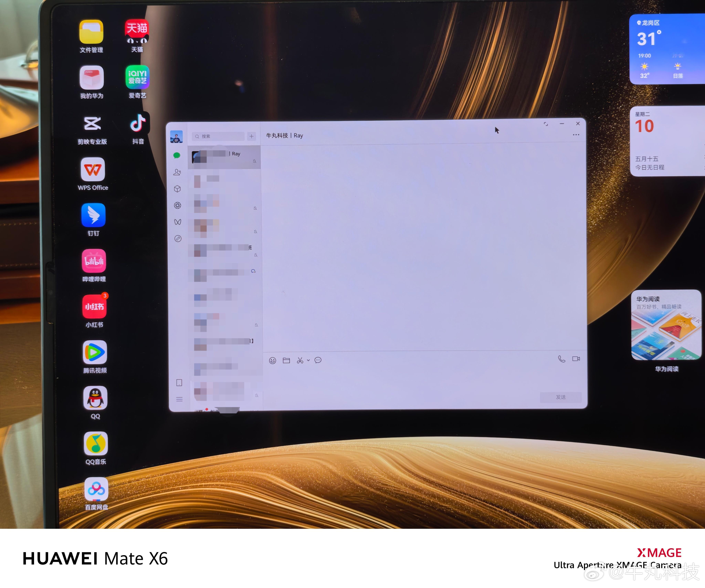
Task: Open the 爱奇艺 iQIYI app
Action: (137, 82)
